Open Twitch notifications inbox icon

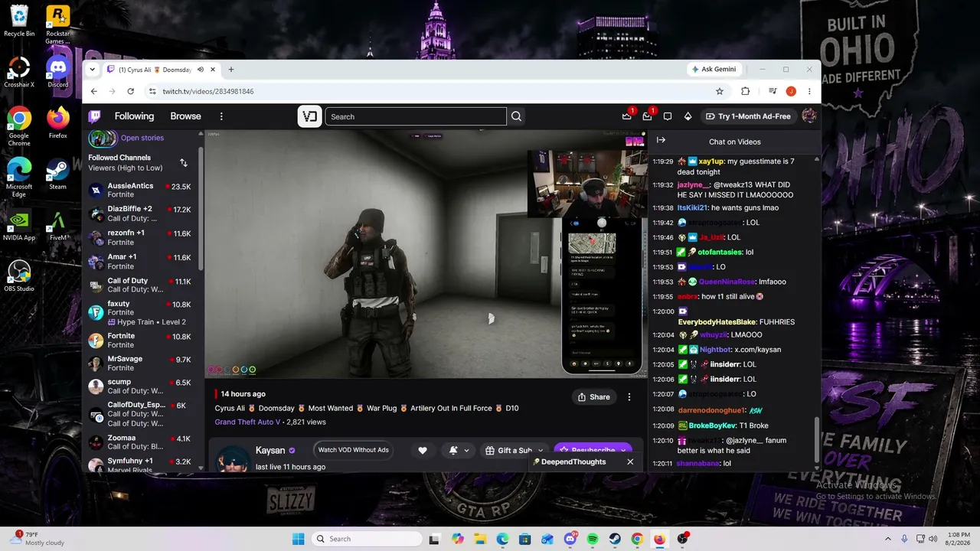click(x=647, y=116)
